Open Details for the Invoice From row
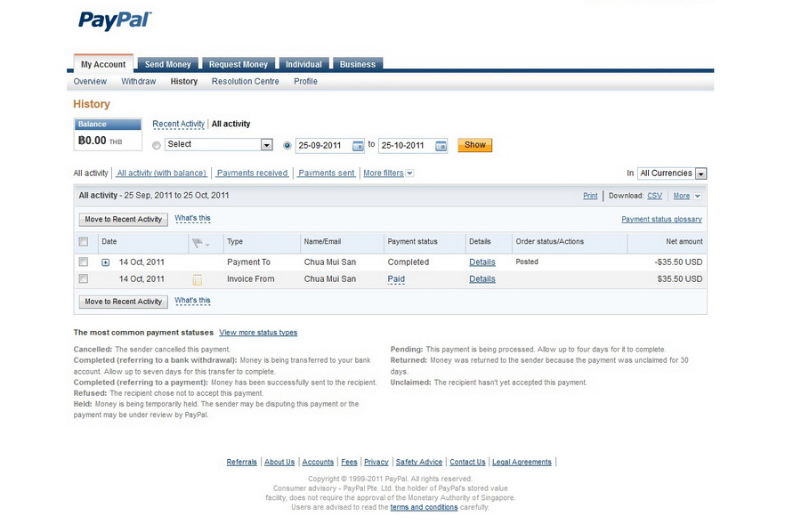The height and width of the screenshot is (532, 801). coord(482,279)
